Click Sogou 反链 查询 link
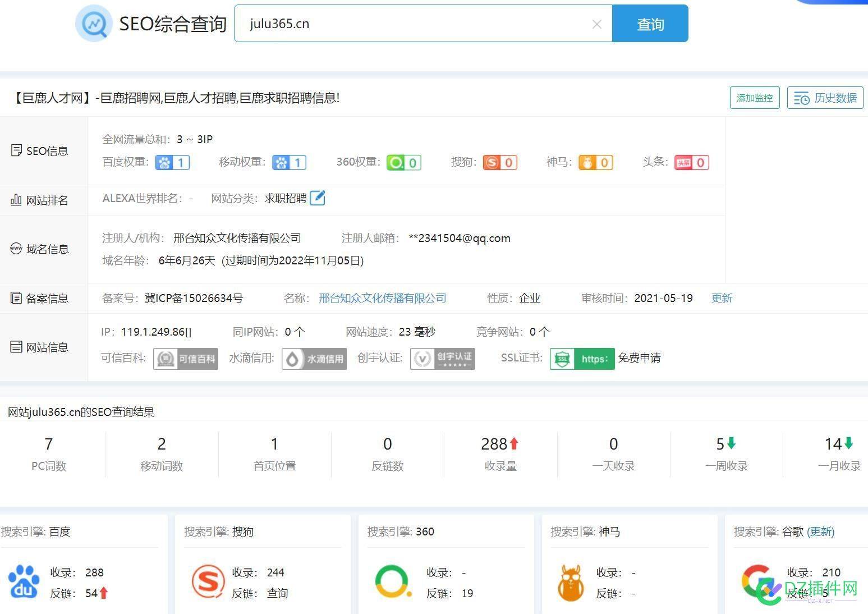Screen dimensions: 868x614 click(x=277, y=593)
